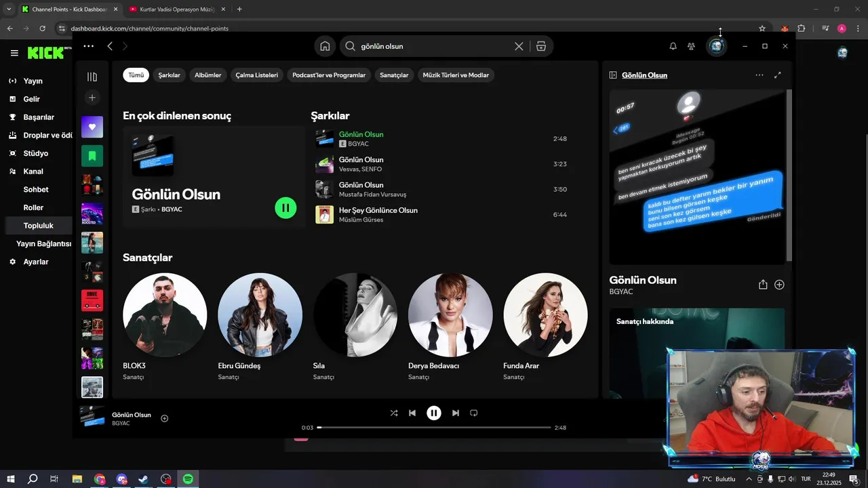The width and height of the screenshot is (868, 488).
Task: Skip to the previous track
Action: tap(412, 413)
